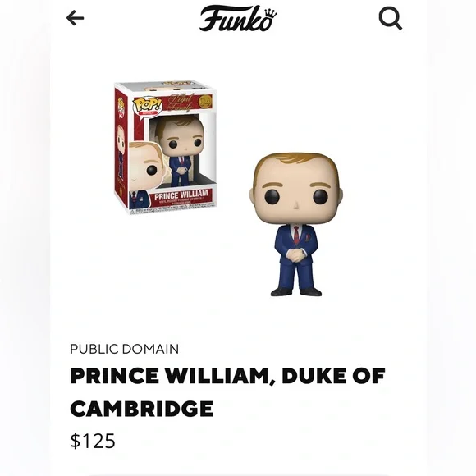The image size is (476, 476).
Task: Click the PRINCE WILLIAM nameplate on the box
Action: coord(181,195)
